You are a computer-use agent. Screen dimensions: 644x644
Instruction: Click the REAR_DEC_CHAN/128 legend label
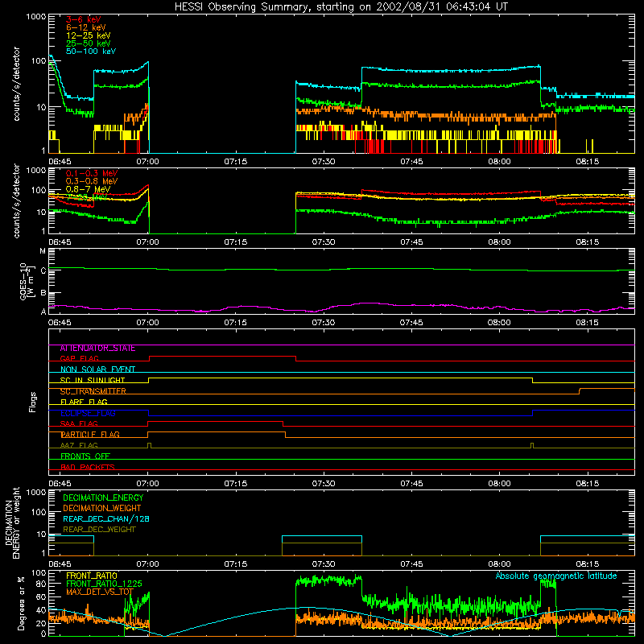106,519
